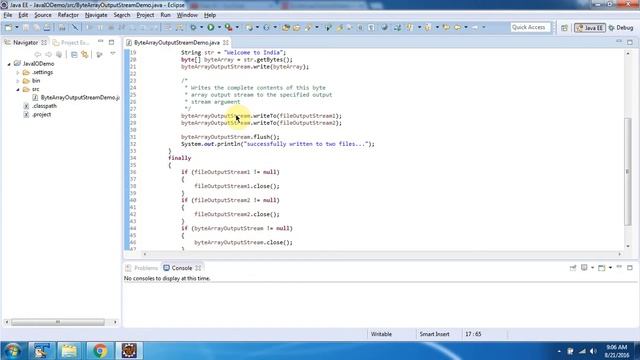Click the Save toolbar icon
The image size is (640, 360).
(x=26, y=27)
